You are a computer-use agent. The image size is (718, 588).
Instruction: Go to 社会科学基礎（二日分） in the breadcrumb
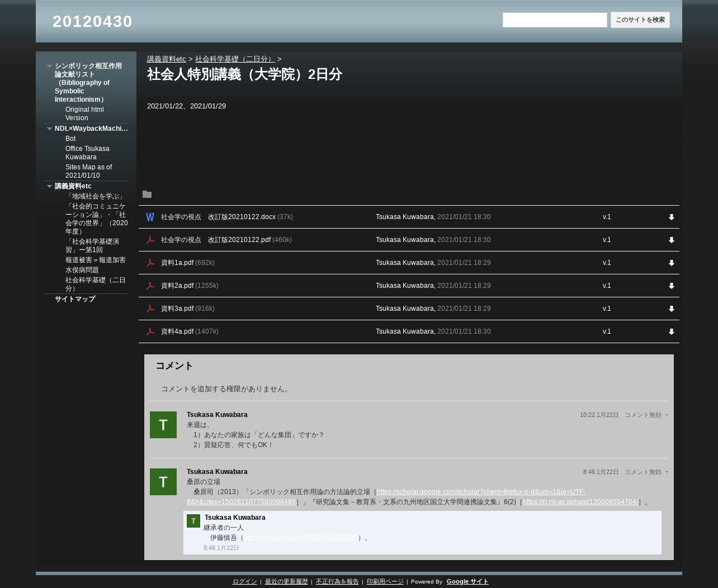(235, 59)
